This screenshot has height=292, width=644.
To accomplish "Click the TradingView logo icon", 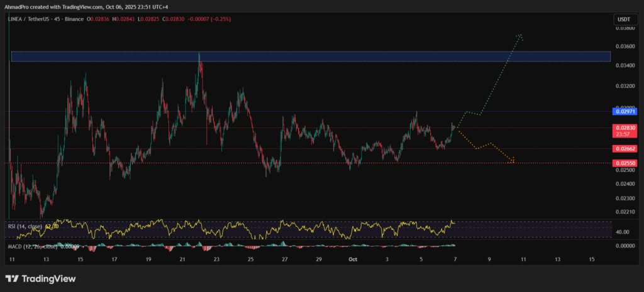I will tap(13, 278).
